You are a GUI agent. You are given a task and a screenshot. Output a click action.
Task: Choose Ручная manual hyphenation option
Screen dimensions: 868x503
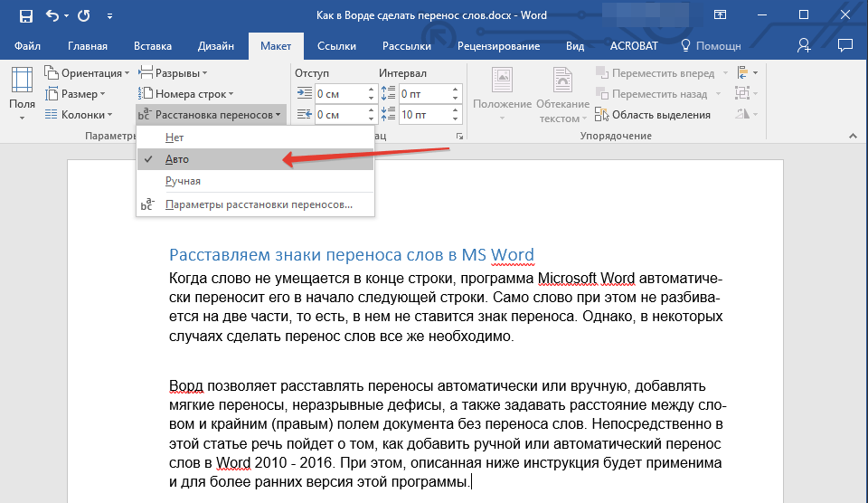pos(183,181)
